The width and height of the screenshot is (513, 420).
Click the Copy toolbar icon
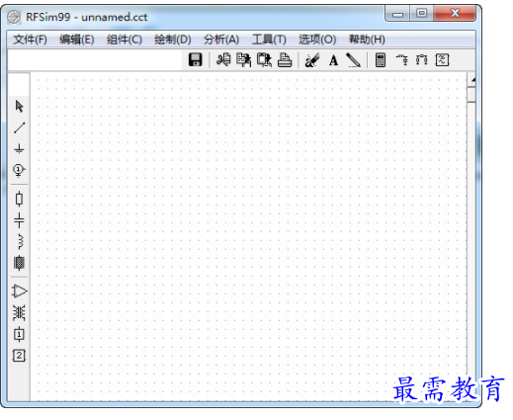pyautogui.click(x=243, y=60)
